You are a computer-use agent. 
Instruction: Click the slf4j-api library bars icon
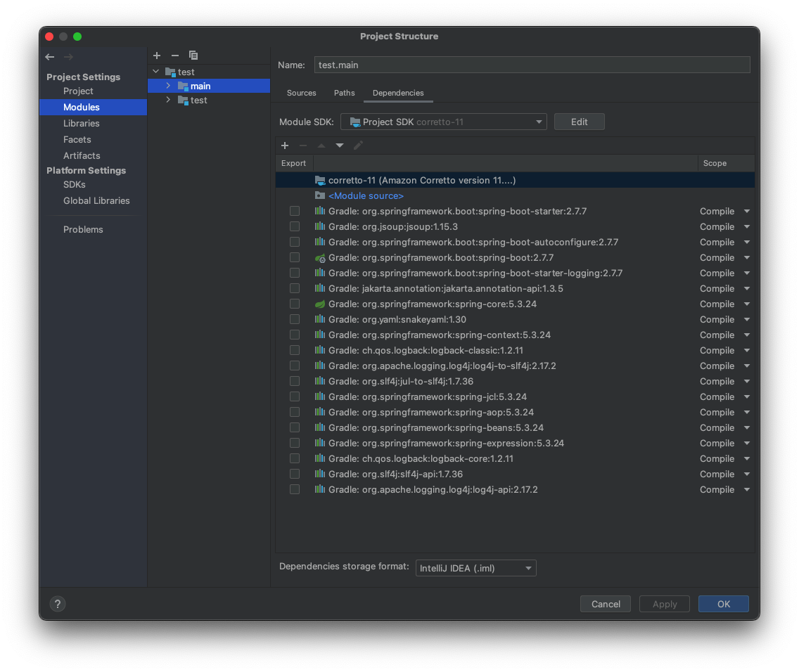320,474
